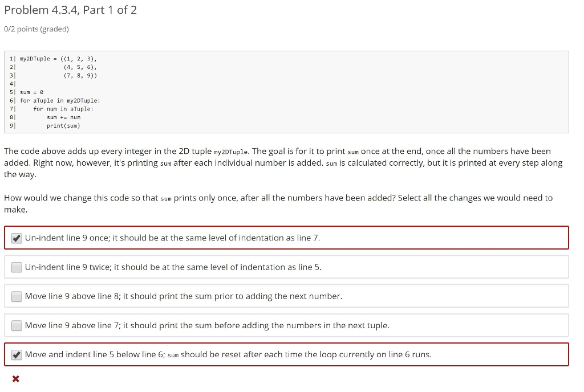Viewport: 584px width, 392px height.
Task: Click inside the code snippet box
Action: pyautogui.click(x=285, y=91)
